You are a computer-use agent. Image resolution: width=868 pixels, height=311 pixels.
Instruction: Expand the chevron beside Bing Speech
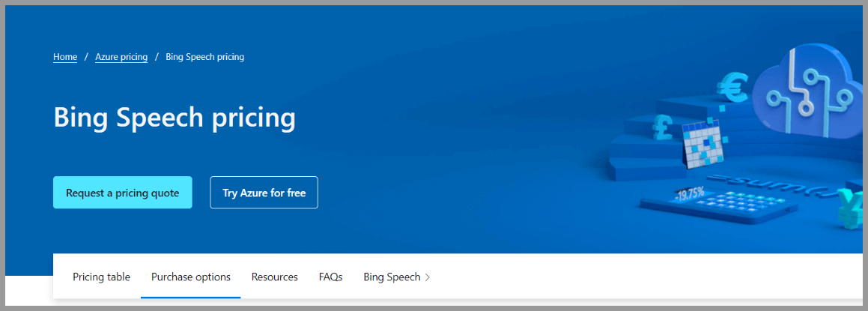tap(428, 277)
